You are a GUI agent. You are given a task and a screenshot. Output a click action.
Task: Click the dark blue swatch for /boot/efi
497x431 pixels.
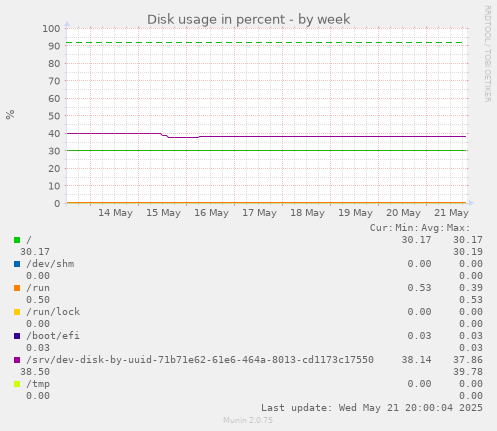(17, 336)
